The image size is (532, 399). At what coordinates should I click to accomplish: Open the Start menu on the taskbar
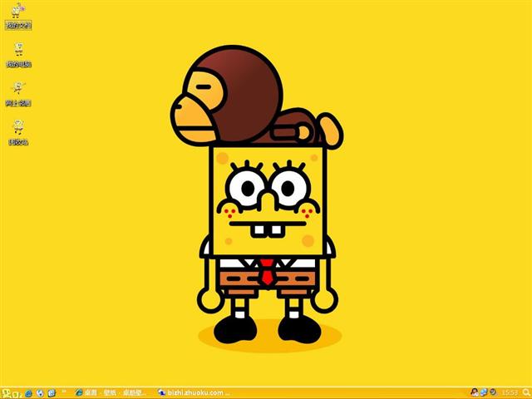[11, 393]
